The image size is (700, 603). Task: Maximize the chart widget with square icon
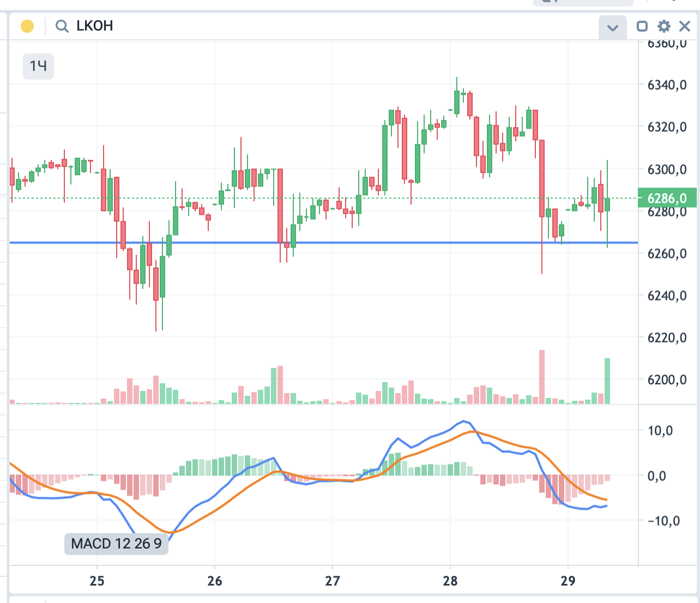(642, 26)
